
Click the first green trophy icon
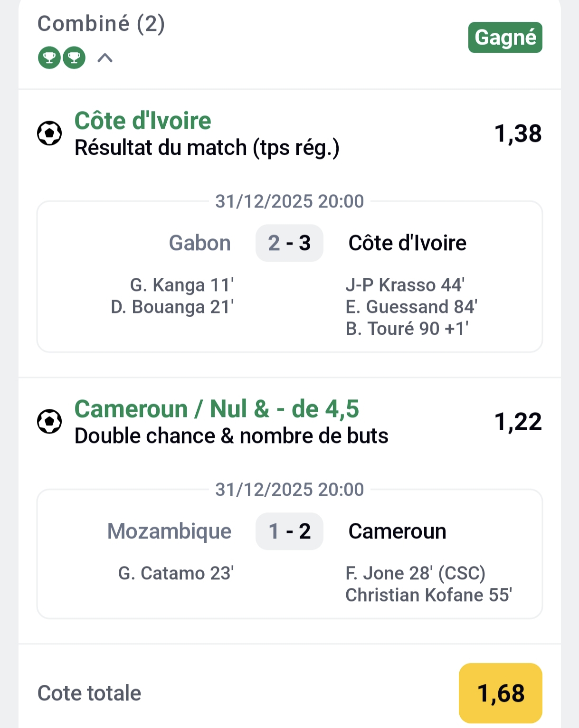pos(49,58)
